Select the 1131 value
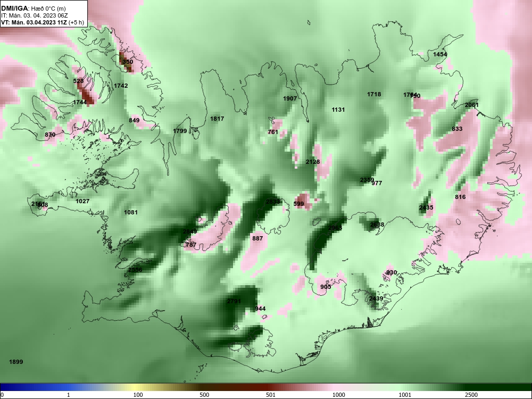 click(x=338, y=109)
